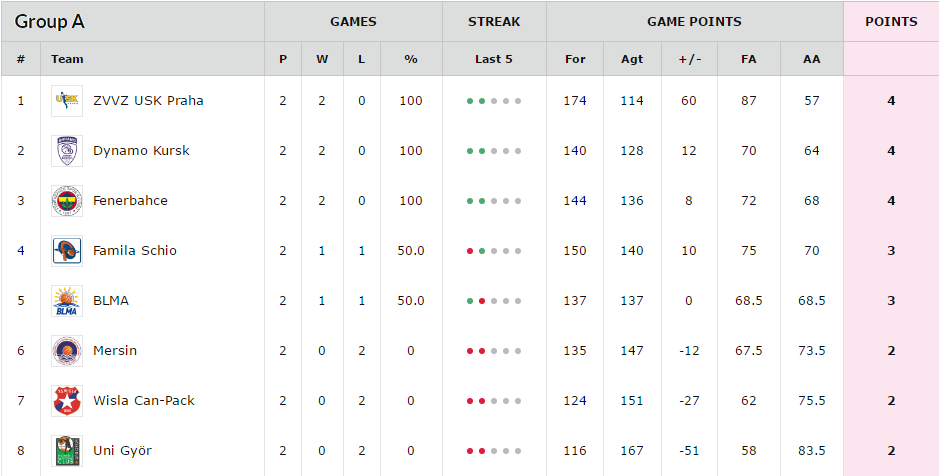Viewport: 939px width, 476px height.
Task: Click the Famila Schio team logo
Action: [x=66, y=251]
